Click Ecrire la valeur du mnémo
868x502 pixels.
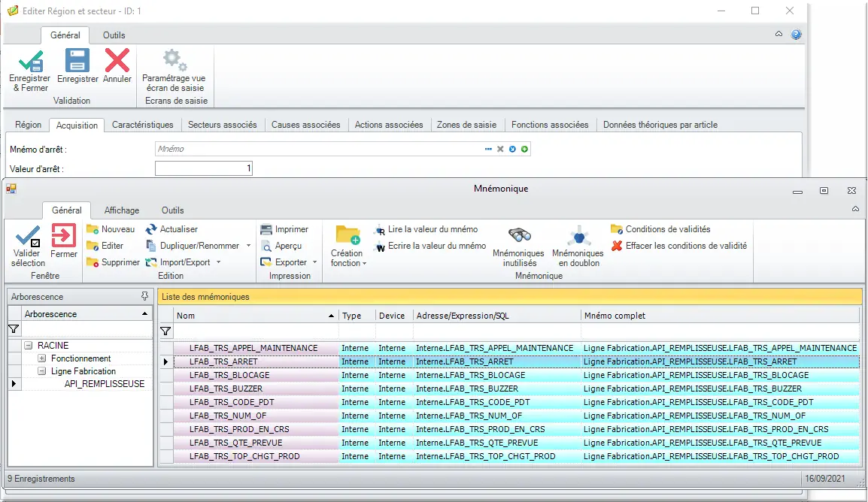point(431,246)
